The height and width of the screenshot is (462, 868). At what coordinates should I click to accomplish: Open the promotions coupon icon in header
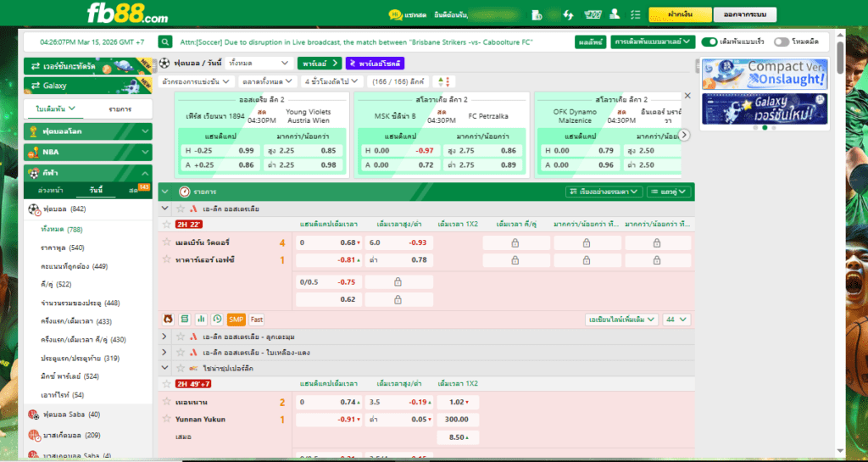(593, 15)
